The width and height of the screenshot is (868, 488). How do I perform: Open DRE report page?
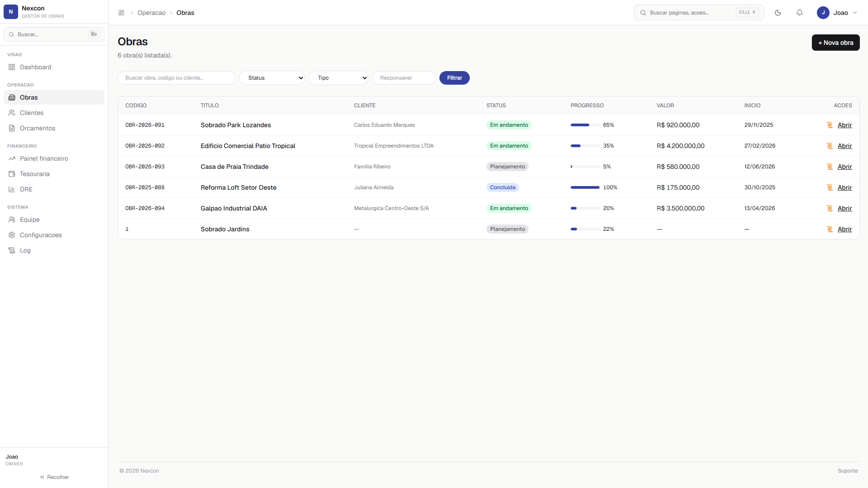click(x=54, y=189)
